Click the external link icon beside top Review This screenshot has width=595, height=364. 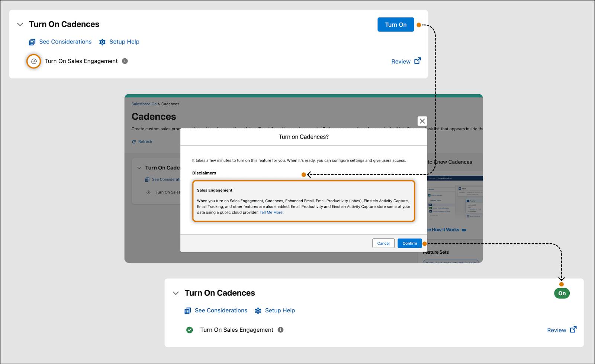(418, 61)
